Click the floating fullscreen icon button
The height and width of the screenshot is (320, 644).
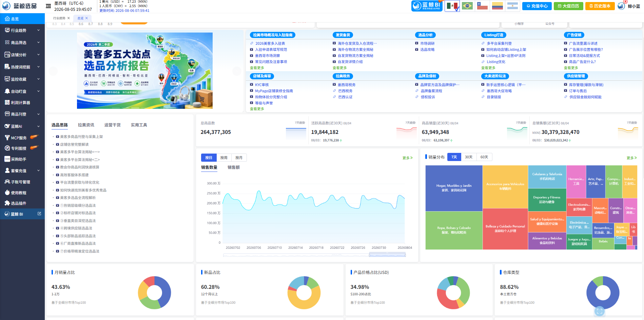point(600,311)
